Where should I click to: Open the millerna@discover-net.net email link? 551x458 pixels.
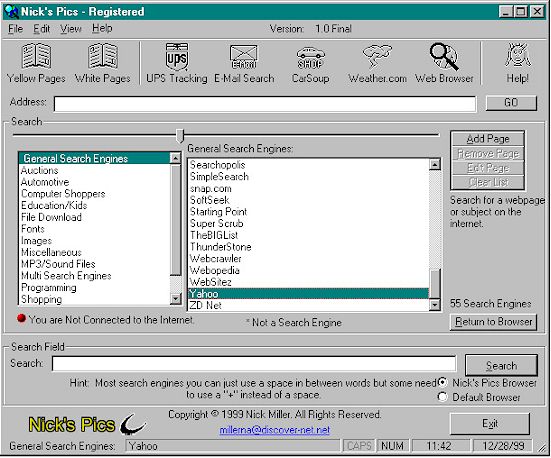pos(274,430)
